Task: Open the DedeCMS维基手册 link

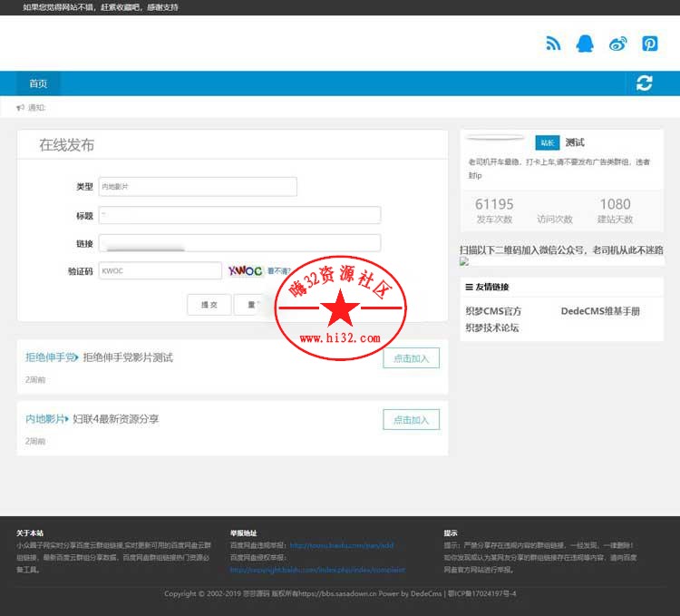Action: [600, 311]
